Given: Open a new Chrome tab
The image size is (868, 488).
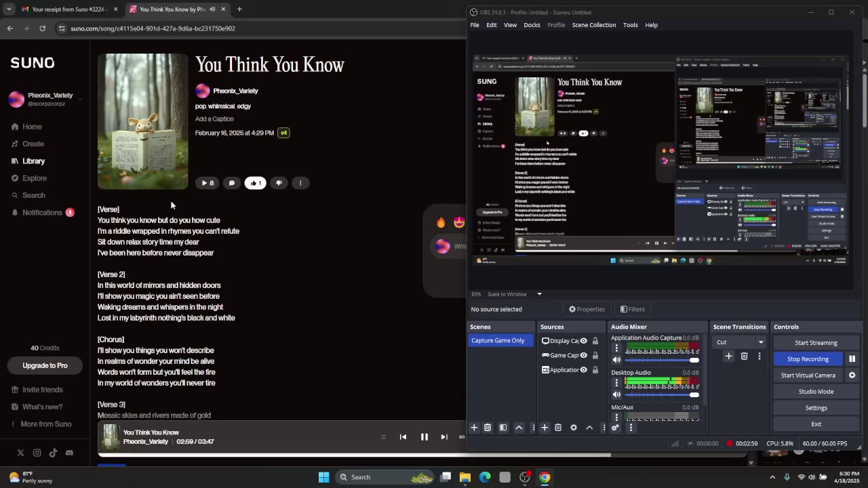Looking at the screenshot, I should 239,9.
